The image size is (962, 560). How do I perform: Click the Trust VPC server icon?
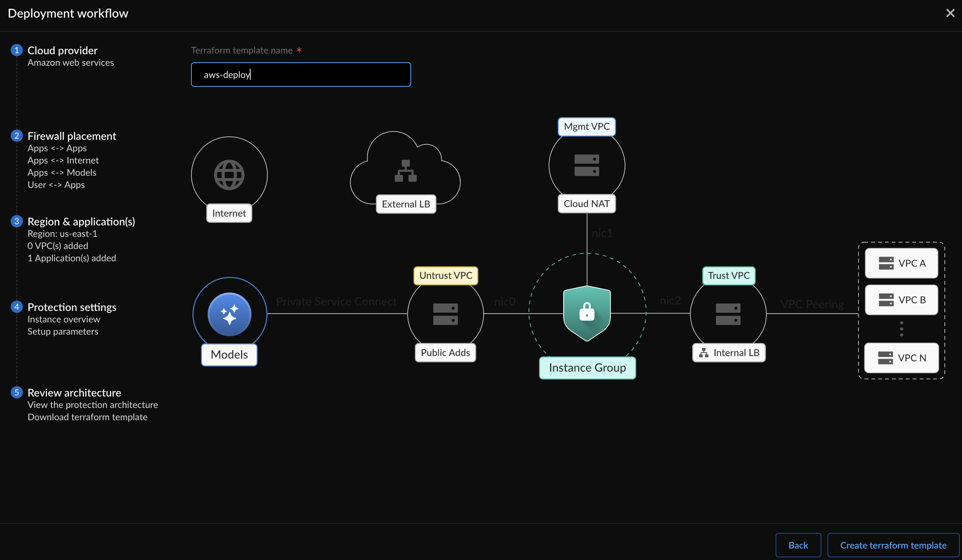tap(728, 314)
